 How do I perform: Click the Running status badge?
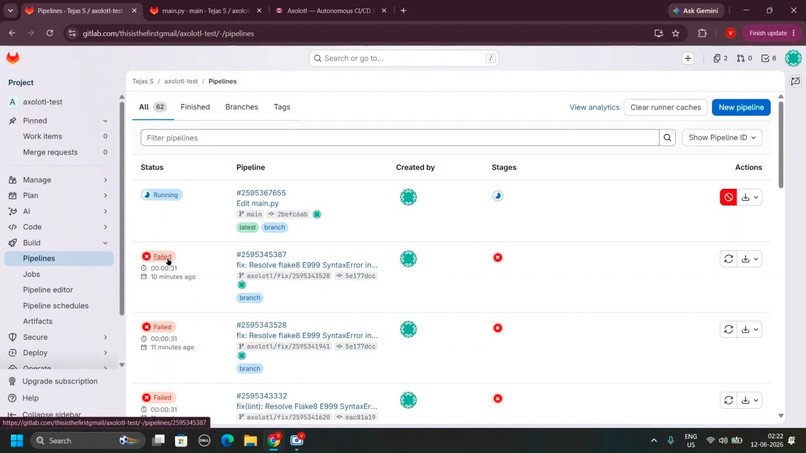(x=161, y=195)
